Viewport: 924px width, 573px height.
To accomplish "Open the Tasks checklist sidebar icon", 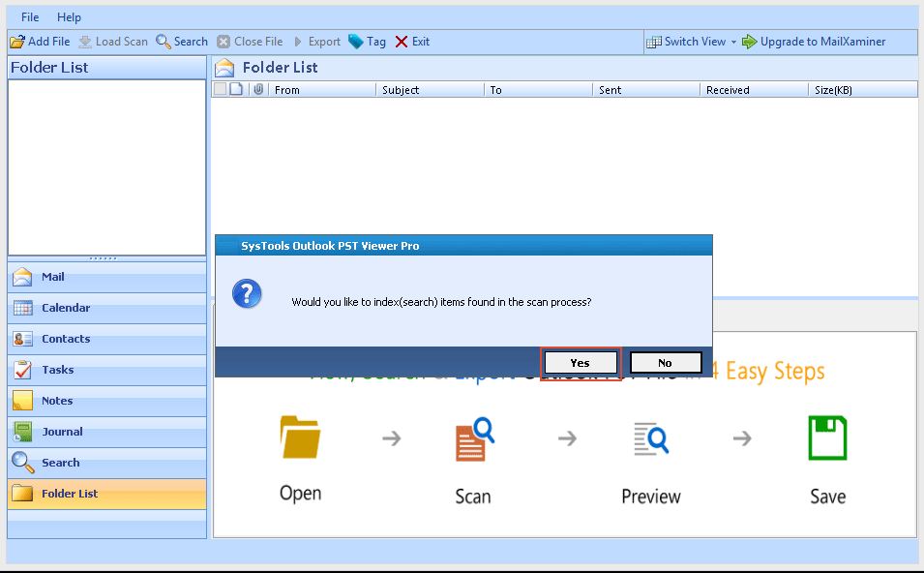I will click(x=22, y=370).
